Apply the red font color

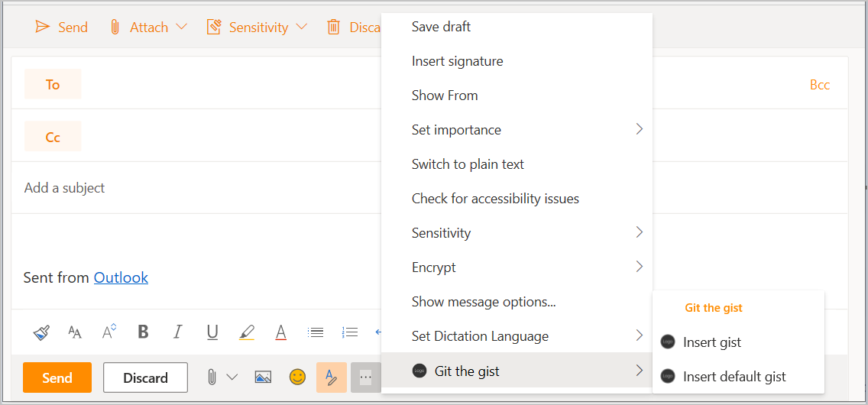[x=281, y=332]
